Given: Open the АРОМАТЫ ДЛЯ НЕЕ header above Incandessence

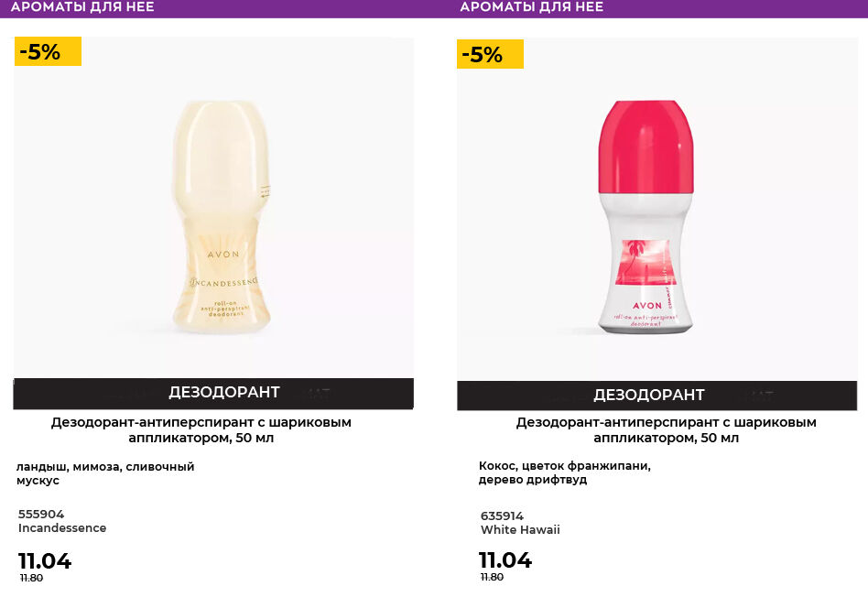Looking at the screenshot, I should pyautogui.click(x=82, y=7).
